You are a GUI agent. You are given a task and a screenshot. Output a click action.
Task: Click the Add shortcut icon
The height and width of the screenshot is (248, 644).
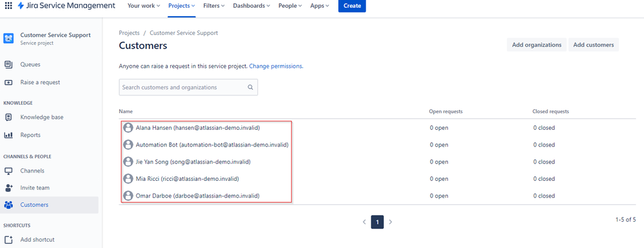click(x=8, y=240)
